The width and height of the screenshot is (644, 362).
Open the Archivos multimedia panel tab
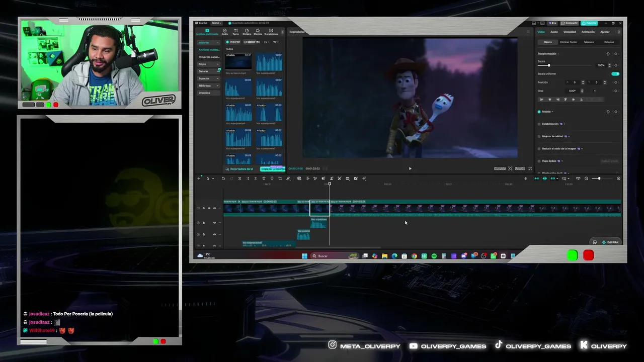(207, 32)
